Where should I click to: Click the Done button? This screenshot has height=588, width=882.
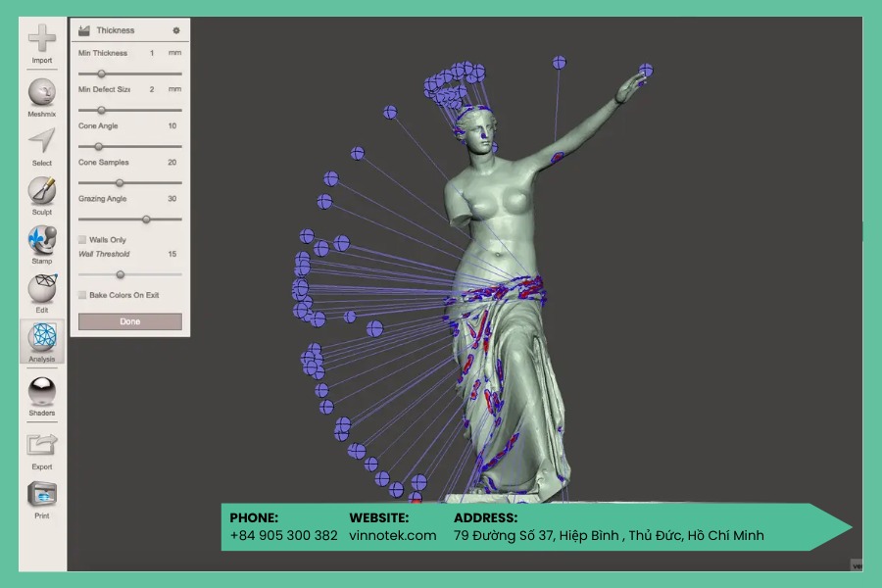[x=130, y=321]
